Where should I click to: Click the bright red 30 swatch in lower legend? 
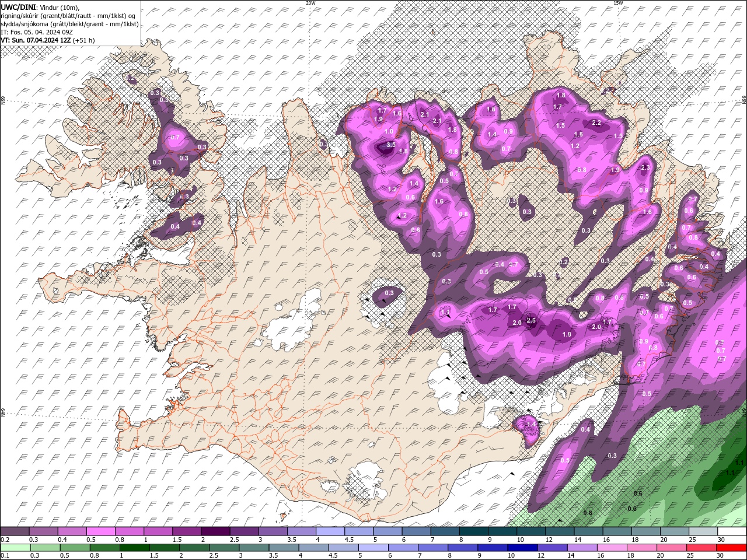click(732, 548)
